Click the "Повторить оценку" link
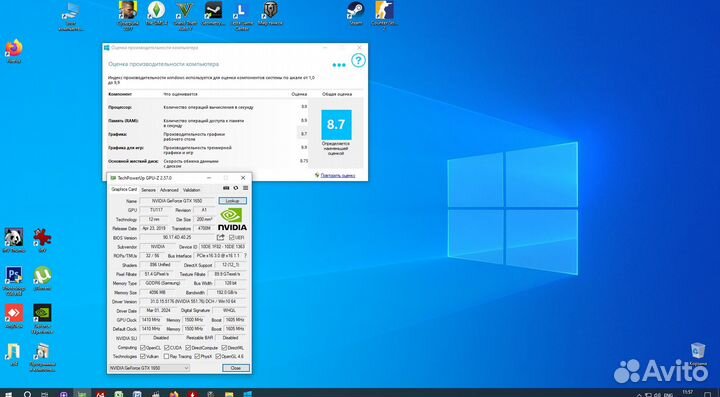Screen dimensions: 720x397 [338, 175]
